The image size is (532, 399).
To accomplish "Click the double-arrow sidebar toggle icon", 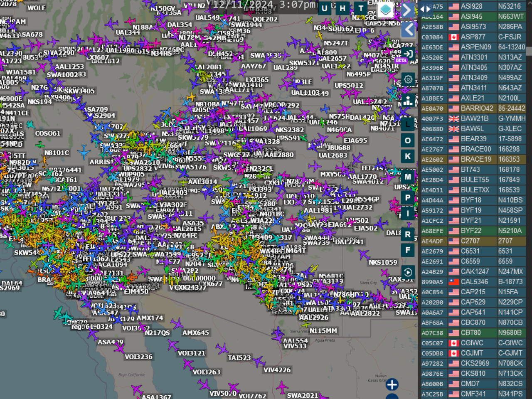I will coord(425,9).
